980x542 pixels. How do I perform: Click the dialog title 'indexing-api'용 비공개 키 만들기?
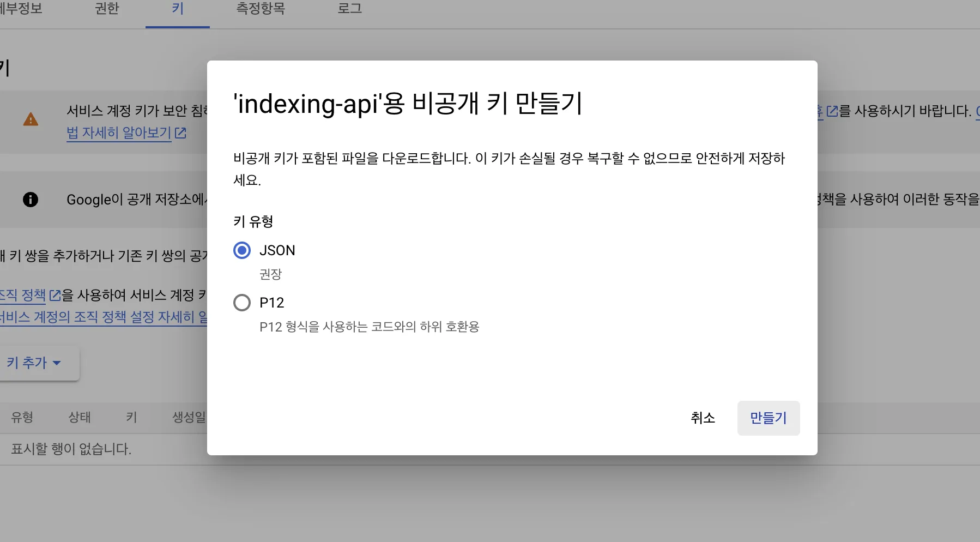[x=408, y=104]
